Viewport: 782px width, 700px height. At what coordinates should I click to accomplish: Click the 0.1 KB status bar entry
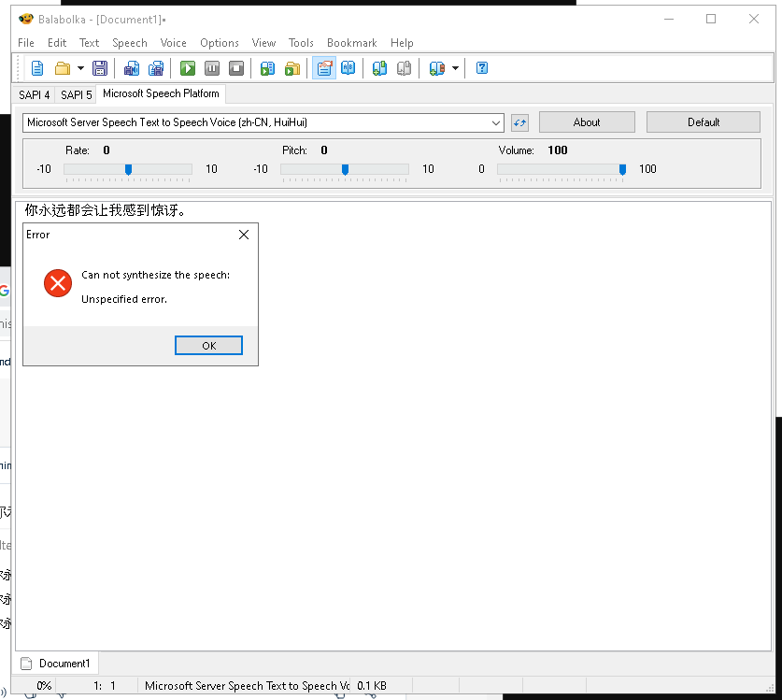(x=372, y=686)
